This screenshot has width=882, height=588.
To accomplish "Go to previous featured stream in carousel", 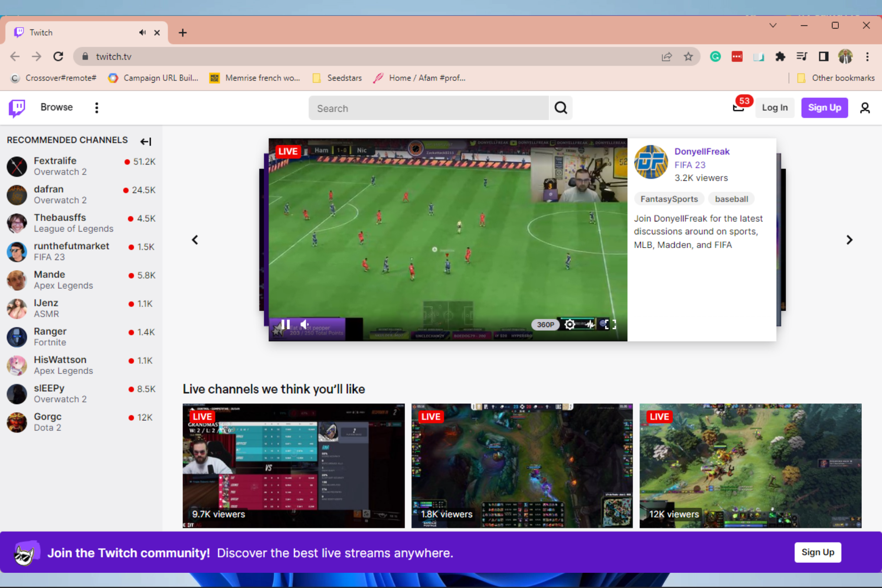I will 195,240.
